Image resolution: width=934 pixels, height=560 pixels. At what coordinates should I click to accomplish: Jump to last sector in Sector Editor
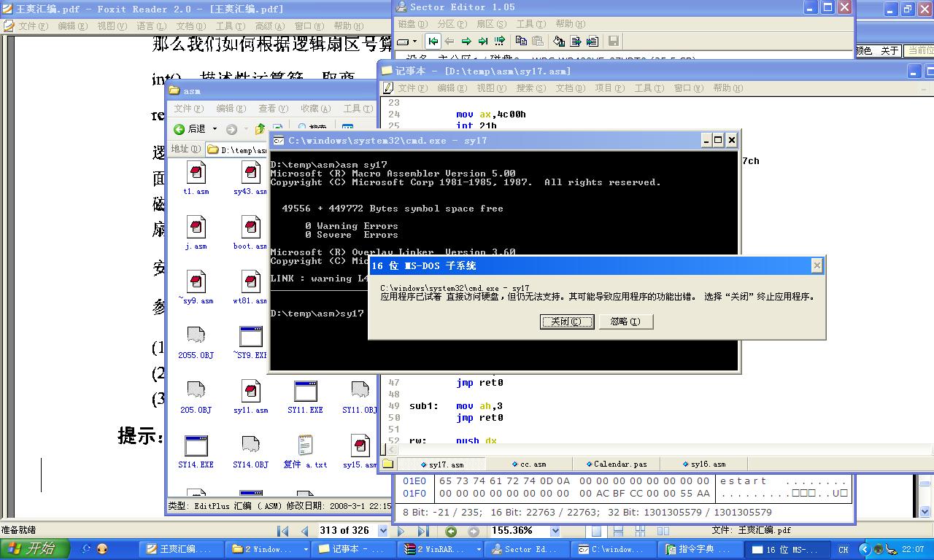pos(483,42)
